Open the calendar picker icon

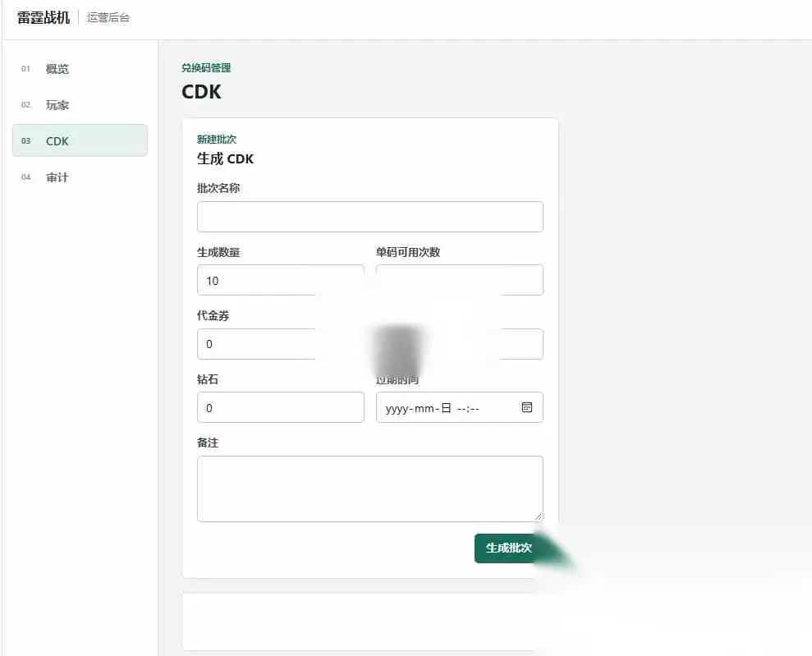pyautogui.click(x=526, y=407)
